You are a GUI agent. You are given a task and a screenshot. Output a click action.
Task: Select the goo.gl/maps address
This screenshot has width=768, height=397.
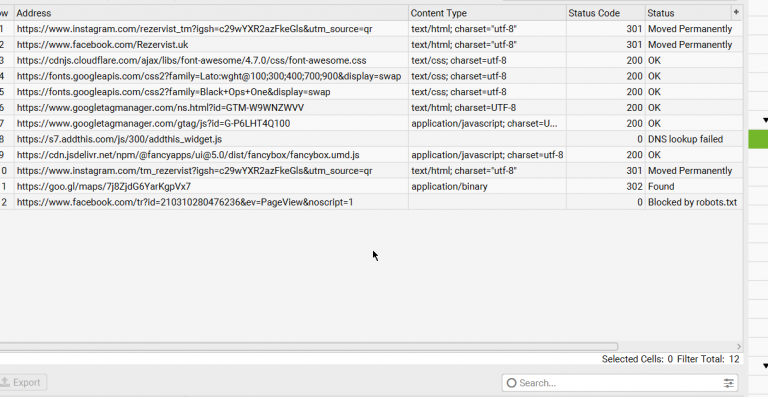point(104,187)
